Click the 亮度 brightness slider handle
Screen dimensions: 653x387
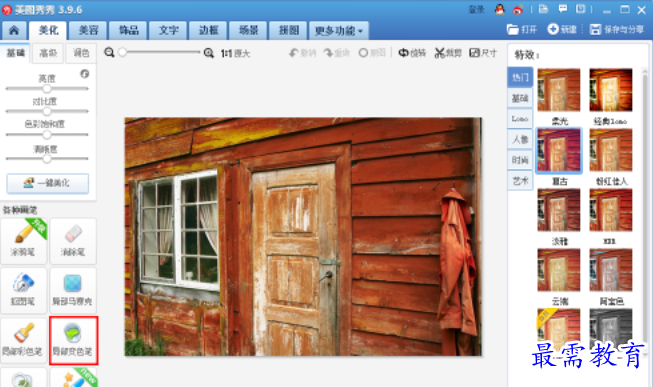pos(47,88)
